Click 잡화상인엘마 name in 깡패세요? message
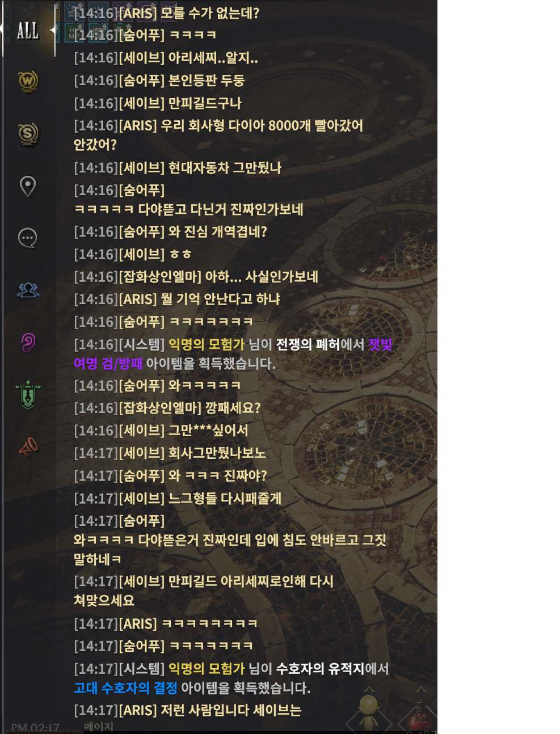This screenshot has width=560, height=734. 160,408
